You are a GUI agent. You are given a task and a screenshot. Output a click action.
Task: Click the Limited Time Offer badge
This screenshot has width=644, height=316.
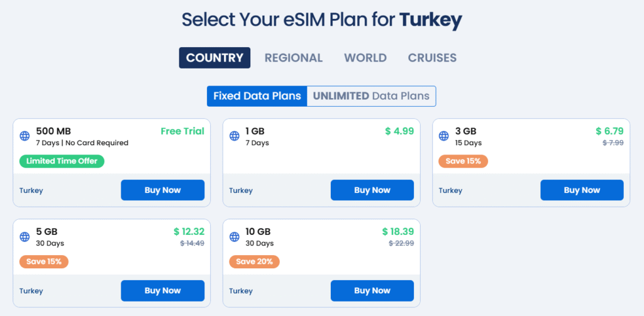click(62, 161)
